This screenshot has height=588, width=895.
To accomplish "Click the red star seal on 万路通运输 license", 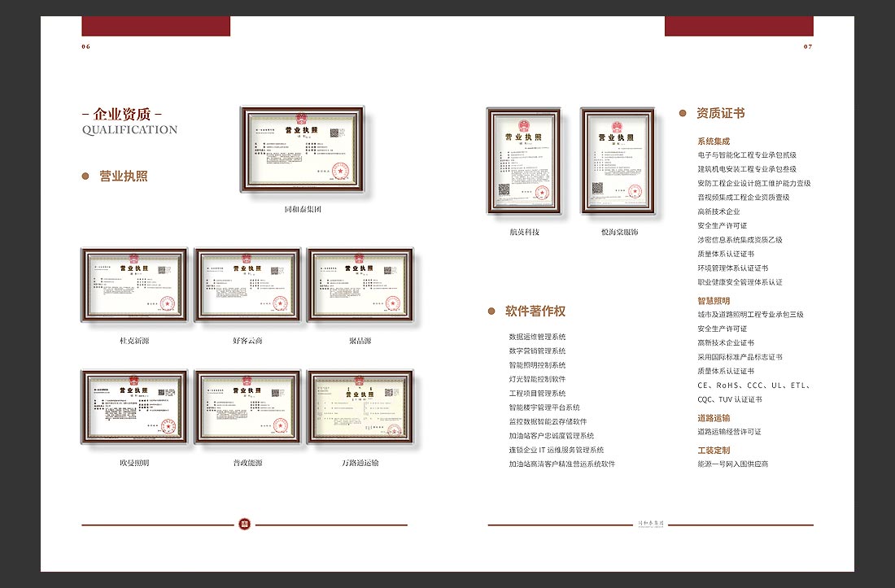I will coord(395,429).
